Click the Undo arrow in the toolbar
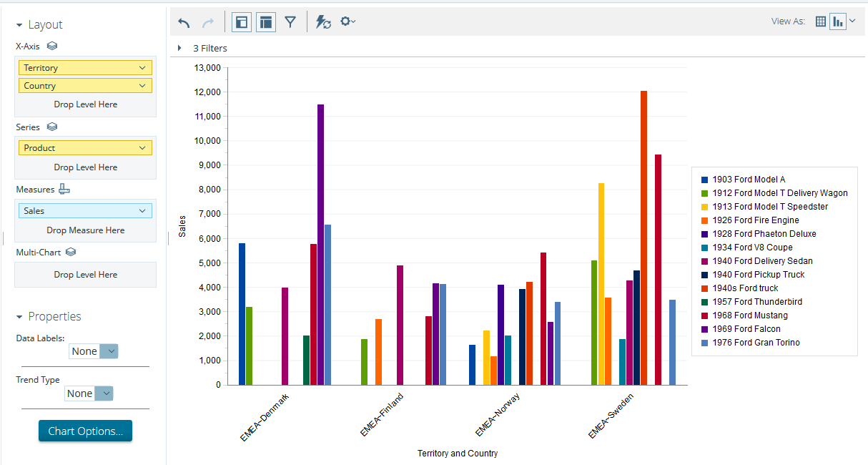Screen dimensions: 868x465 pyautogui.click(x=184, y=22)
